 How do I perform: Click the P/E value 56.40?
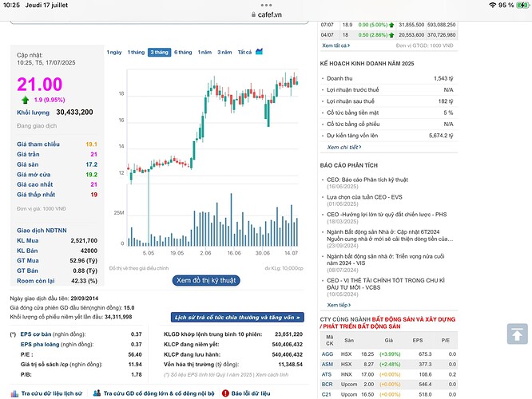pos(135,354)
